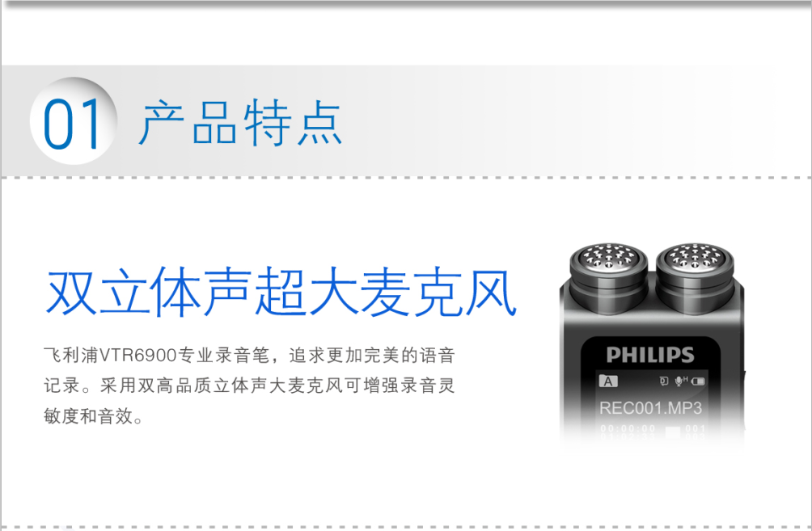
Task: Click the 001 track number on recorder screen
Action: (x=695, y=429)
